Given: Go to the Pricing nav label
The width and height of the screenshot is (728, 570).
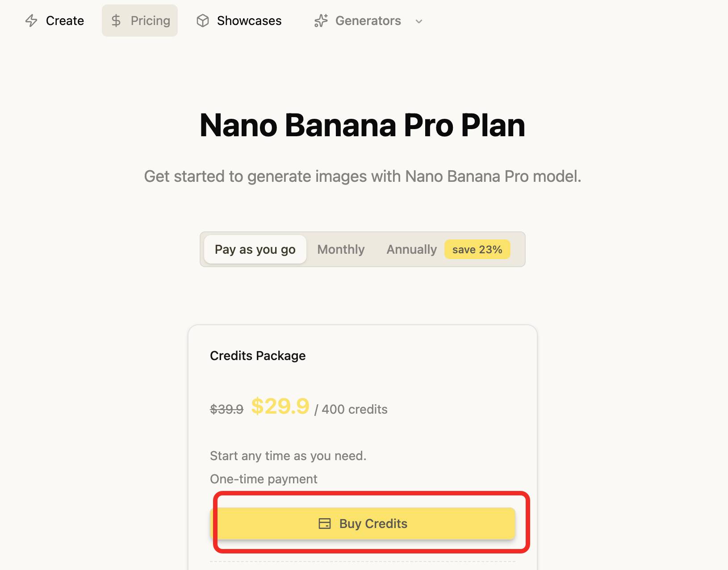Looking at the screenshot, I should (151, 21).
